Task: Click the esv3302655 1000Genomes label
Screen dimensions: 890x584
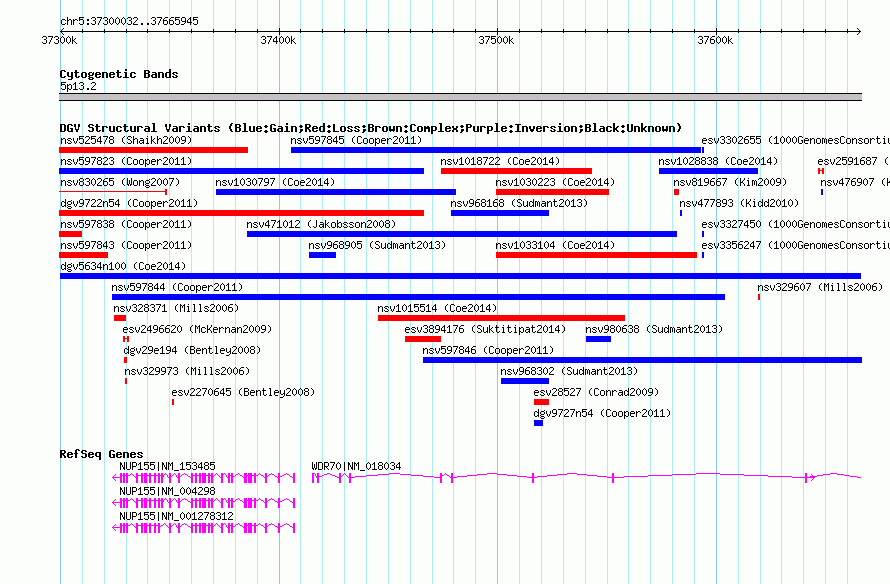Action: 795,140
